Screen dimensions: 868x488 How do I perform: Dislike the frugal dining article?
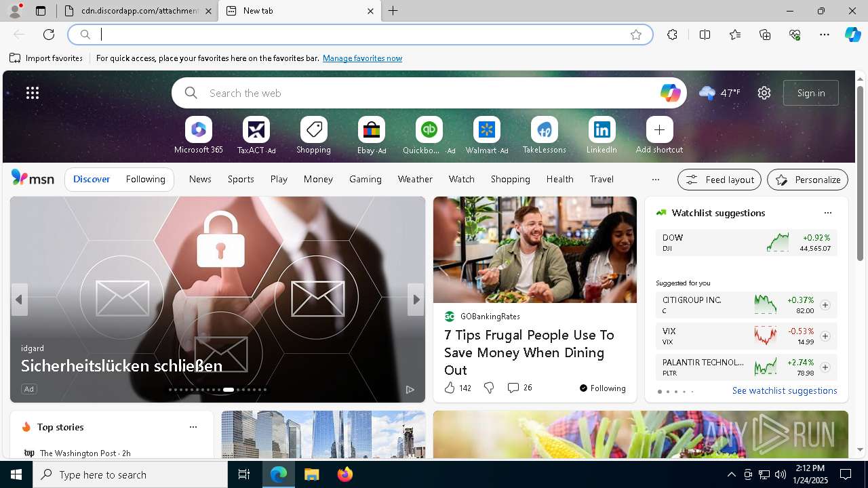(x=489, y=388)
